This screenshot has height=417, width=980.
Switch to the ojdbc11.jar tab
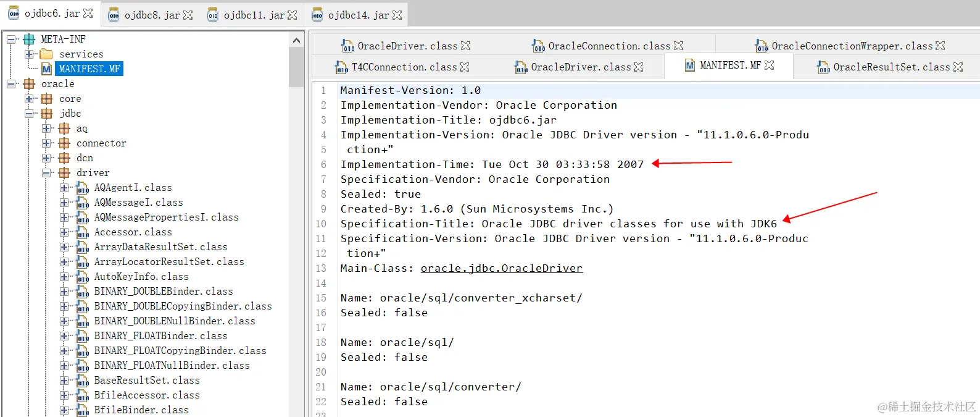click(254, 15)
